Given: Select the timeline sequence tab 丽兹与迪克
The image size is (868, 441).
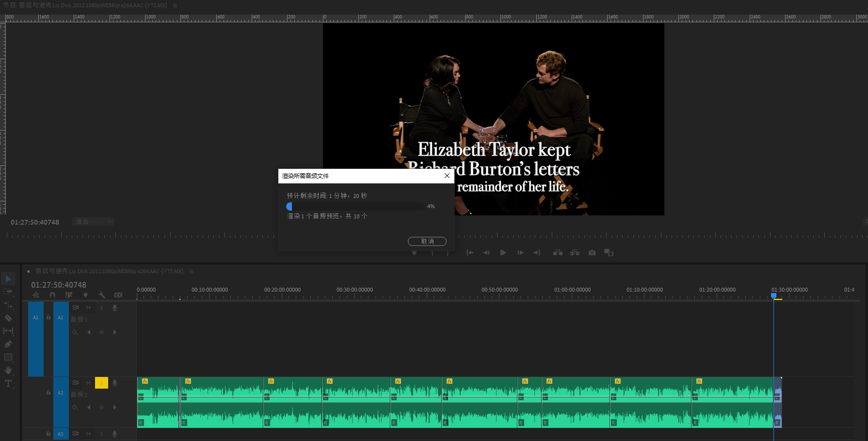Looking at the screenshot, I should [109, 271].
